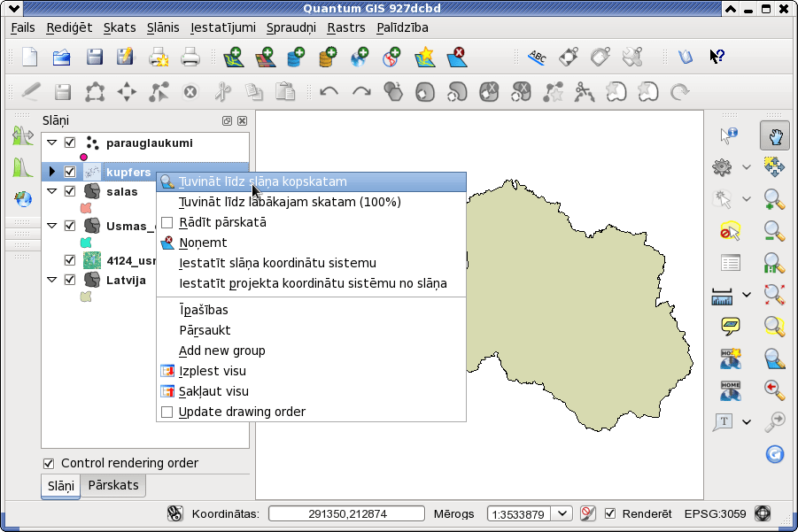
Task: Uncheck the kupfers layer visibility
Action: click(x=70, y=172)
